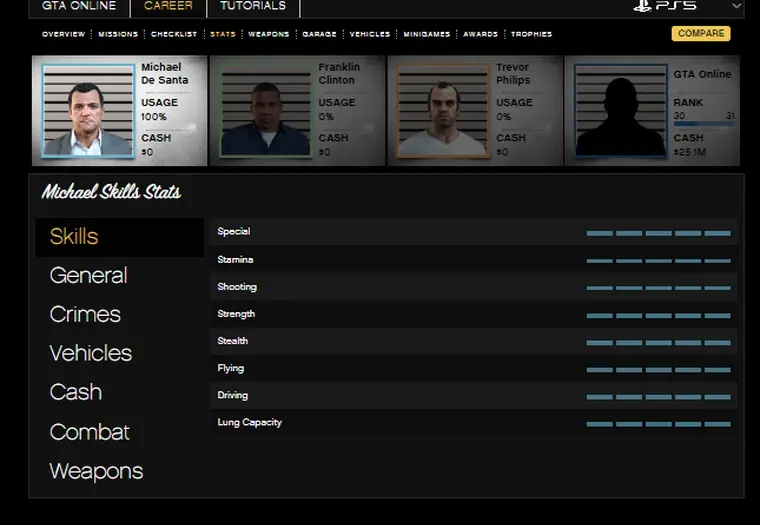The image size is (760, 525).
Task: Open the GTA ONLINE top tab
Action: coord(79,6)
